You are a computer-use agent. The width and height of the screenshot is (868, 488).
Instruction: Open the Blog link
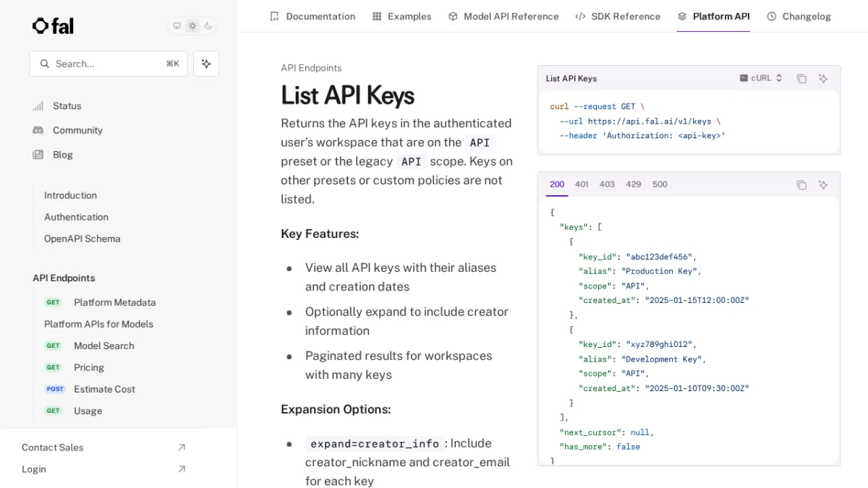coord(63,155)
